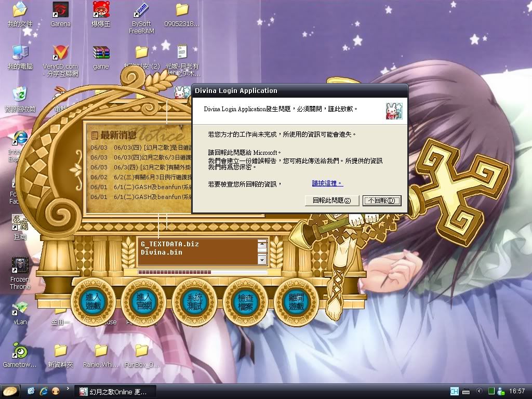Click the orange face quick launch icon

pos(56,392)
